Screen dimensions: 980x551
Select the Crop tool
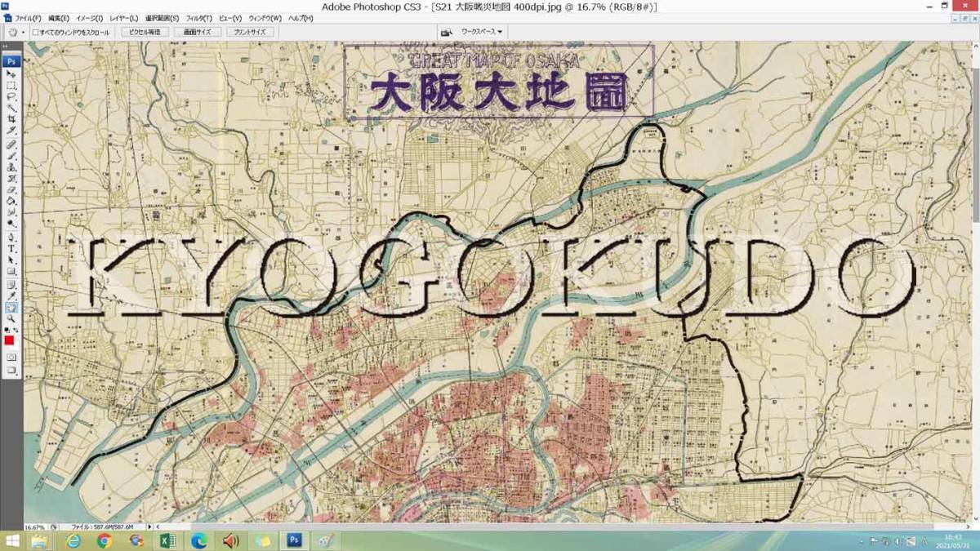click(x=11, y=118)
